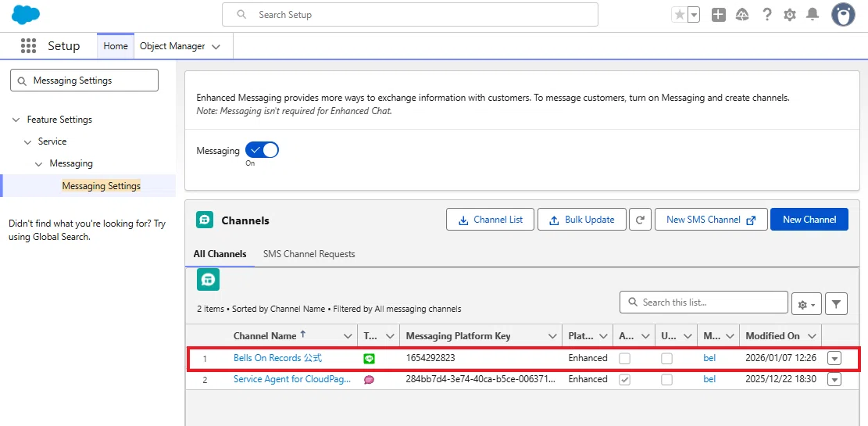This screenshot has height=426, width=868.
Task: Select Messaging Settings in the sidebar tree
Action: coord(102,185)
